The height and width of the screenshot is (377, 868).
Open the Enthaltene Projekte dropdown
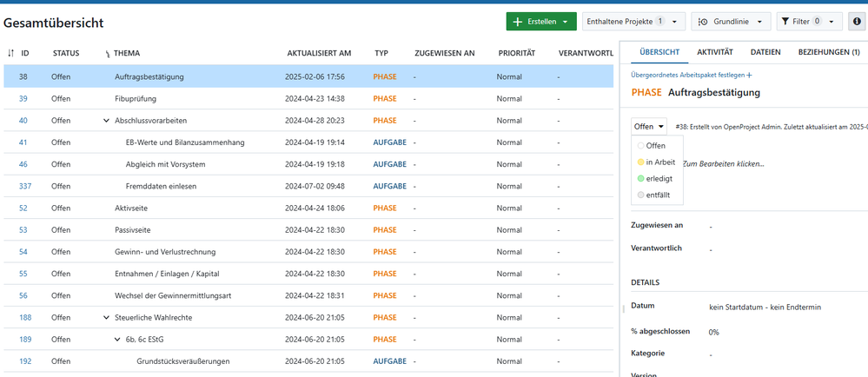pos(633,22)
